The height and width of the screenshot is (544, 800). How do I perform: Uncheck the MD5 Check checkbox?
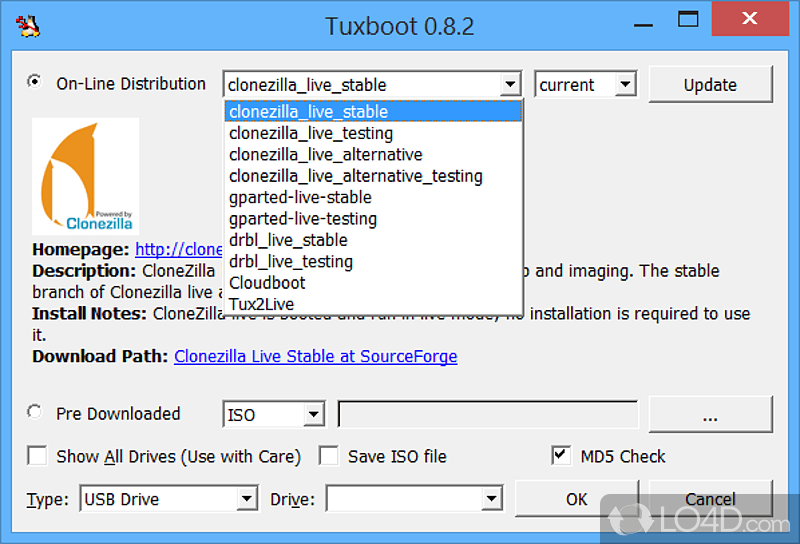[561, 456]
